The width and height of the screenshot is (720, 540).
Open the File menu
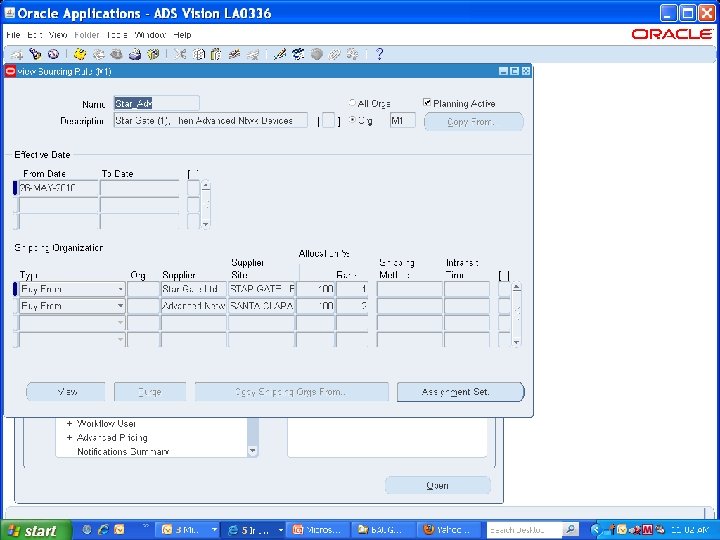(13, 35)
